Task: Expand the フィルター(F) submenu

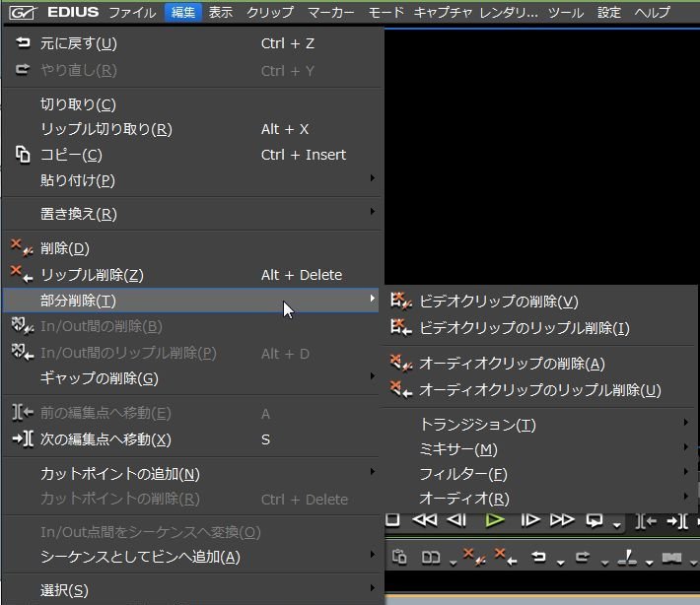Action: pyautogui.click(x=540, y=473)
